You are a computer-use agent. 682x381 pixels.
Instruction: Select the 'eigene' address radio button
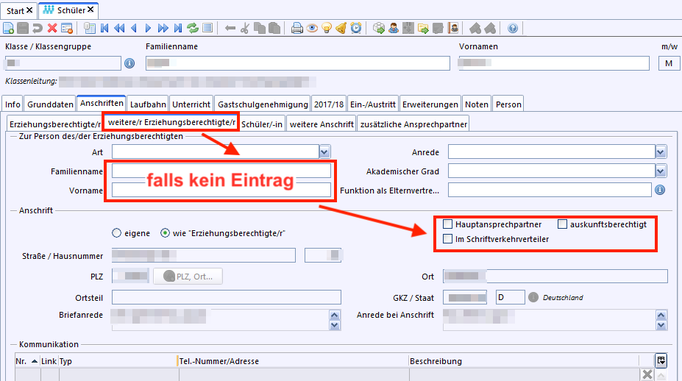click(117, 233)
